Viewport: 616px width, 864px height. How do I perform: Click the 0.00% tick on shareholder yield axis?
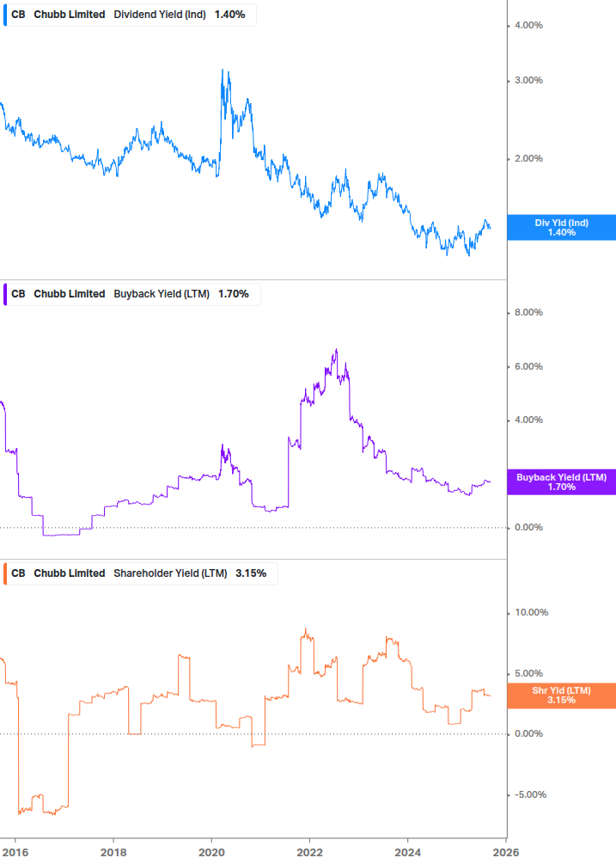[528, 733]
